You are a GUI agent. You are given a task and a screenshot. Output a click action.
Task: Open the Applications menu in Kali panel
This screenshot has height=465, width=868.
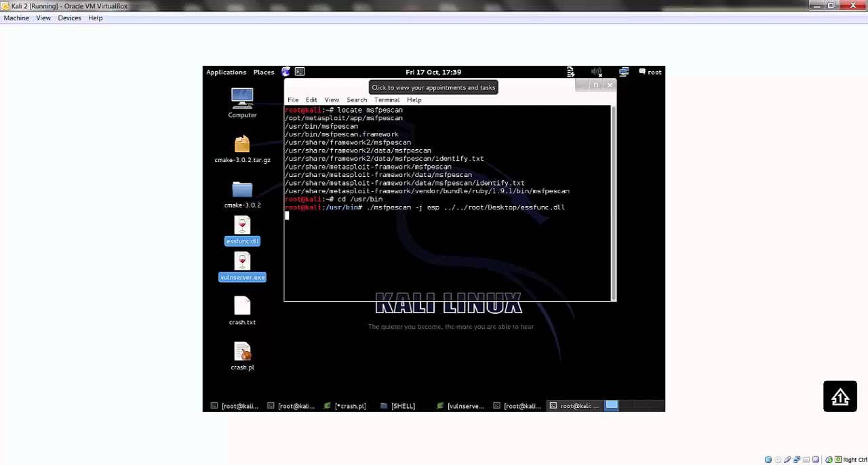pos(226,72)
